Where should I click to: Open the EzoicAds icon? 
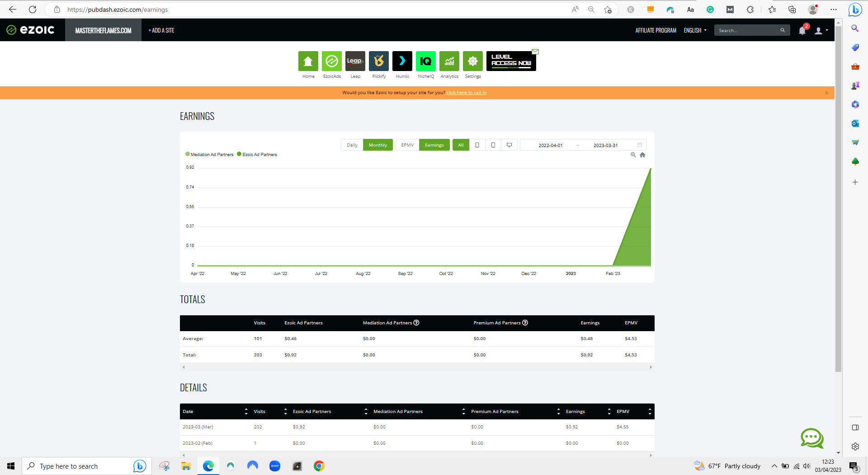(x=332, y=61)
